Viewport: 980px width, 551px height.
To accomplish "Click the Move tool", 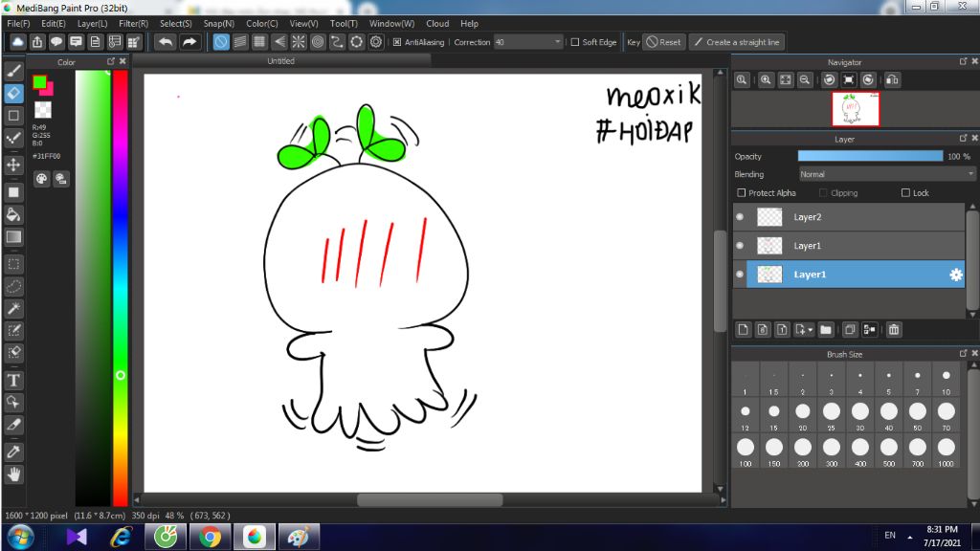I will [x=13, y=165].
